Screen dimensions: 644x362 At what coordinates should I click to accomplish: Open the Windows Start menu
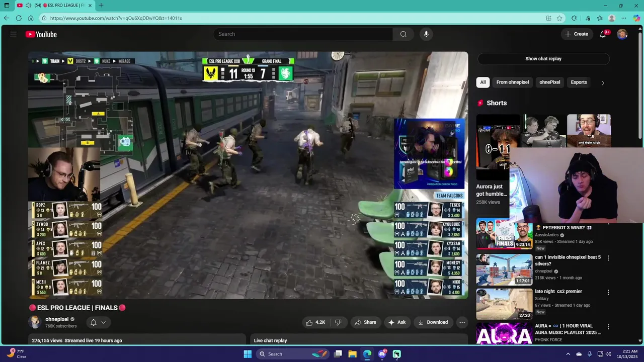tap(248, 354)
